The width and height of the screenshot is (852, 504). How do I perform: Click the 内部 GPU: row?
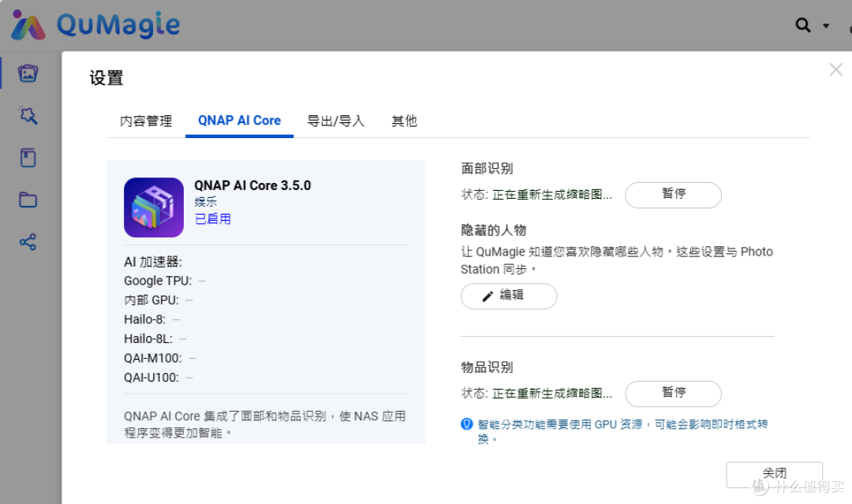pyautogui.click(x=158, y=301)
